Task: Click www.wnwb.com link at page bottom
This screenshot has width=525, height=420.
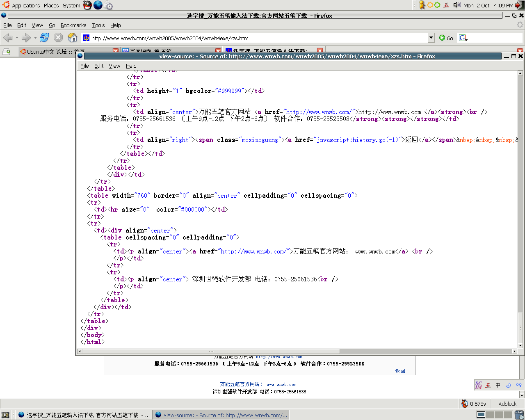Action: (x=281, y=384)
